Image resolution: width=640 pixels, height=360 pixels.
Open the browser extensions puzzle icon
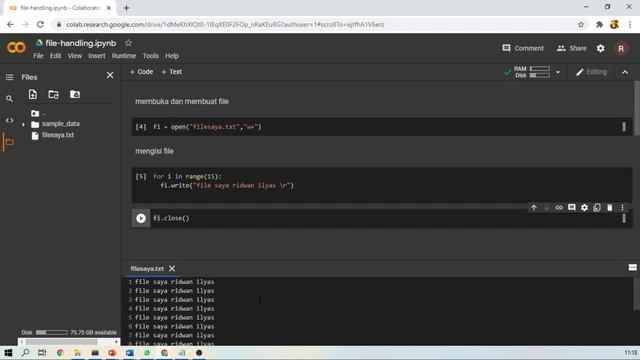click(599, 24)
